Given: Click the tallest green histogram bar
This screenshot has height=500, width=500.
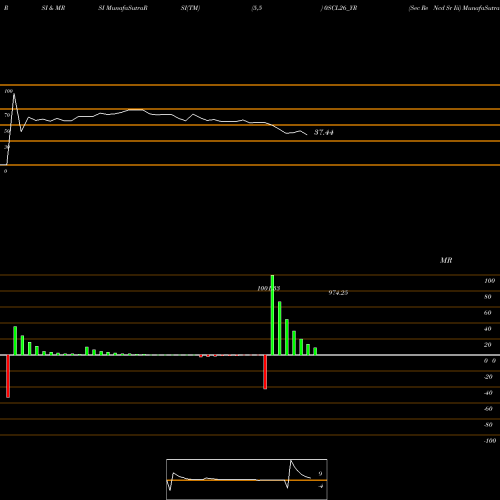Looking at the screenshot, I should click(x=272, y=315).
